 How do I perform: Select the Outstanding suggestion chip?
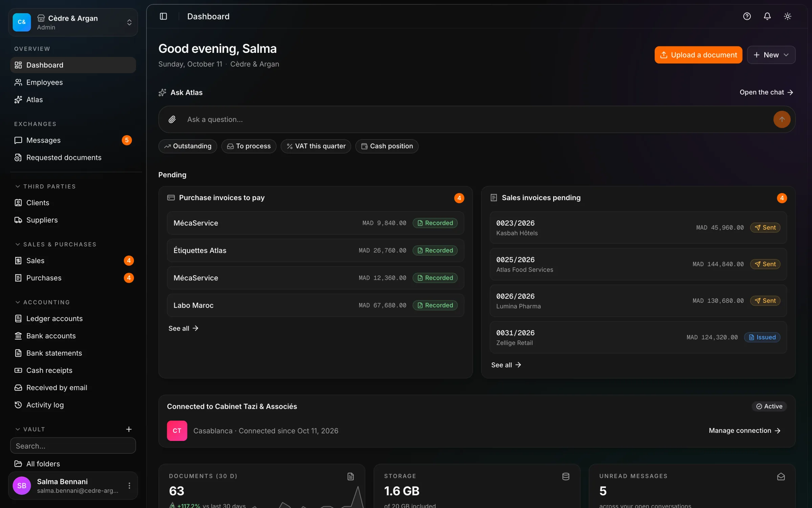[188, 146]
